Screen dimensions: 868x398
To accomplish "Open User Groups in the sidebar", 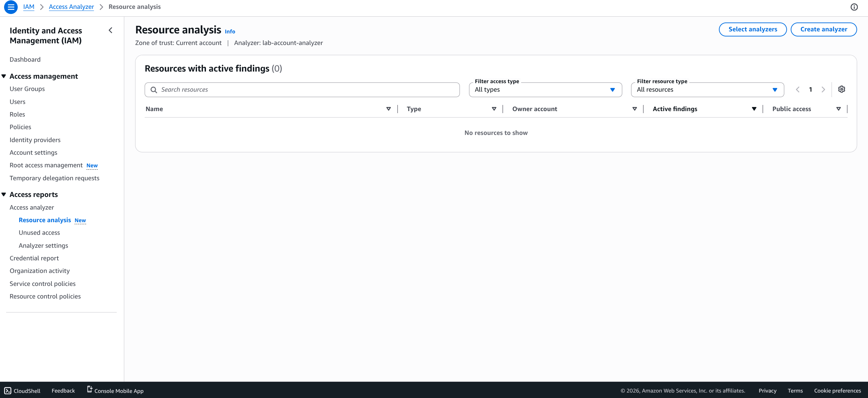I will click(27, 89).
